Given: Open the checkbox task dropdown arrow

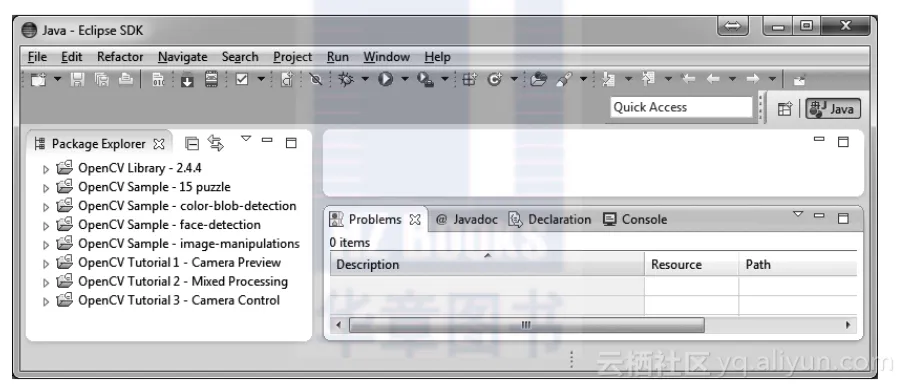Looking at the screenshot, I should pyautogui.click(x=261, y=78).
